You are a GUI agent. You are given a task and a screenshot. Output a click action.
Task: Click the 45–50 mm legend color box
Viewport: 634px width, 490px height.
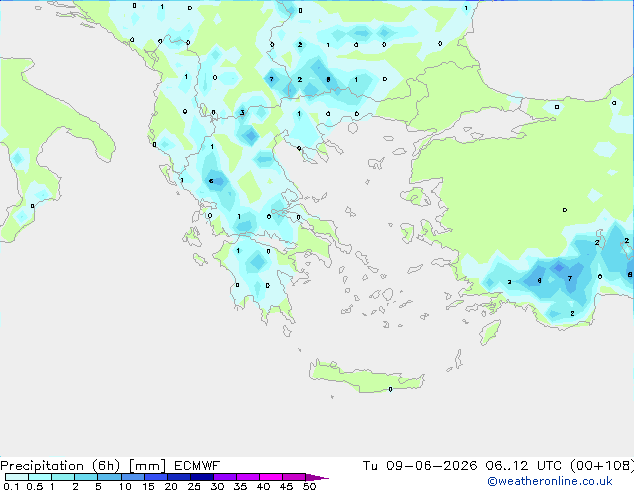point(294,477)
